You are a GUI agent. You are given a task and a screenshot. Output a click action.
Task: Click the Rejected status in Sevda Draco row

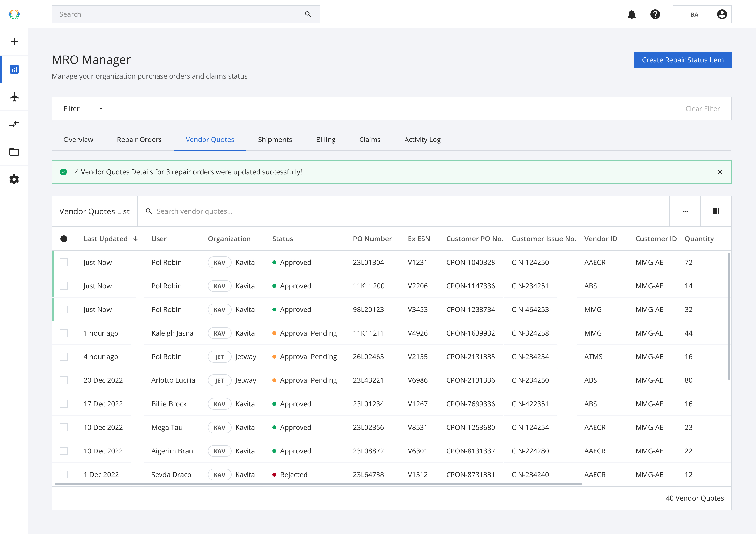coord(290,475)
